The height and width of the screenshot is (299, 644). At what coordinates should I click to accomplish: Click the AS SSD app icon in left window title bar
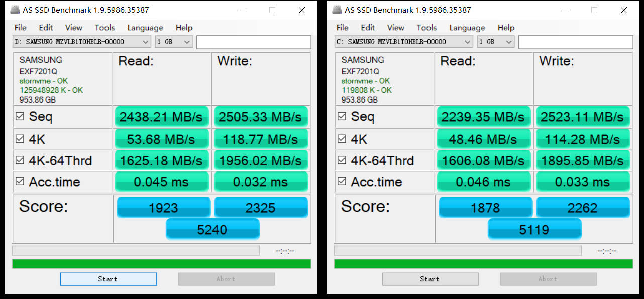(x=14, y=10)
